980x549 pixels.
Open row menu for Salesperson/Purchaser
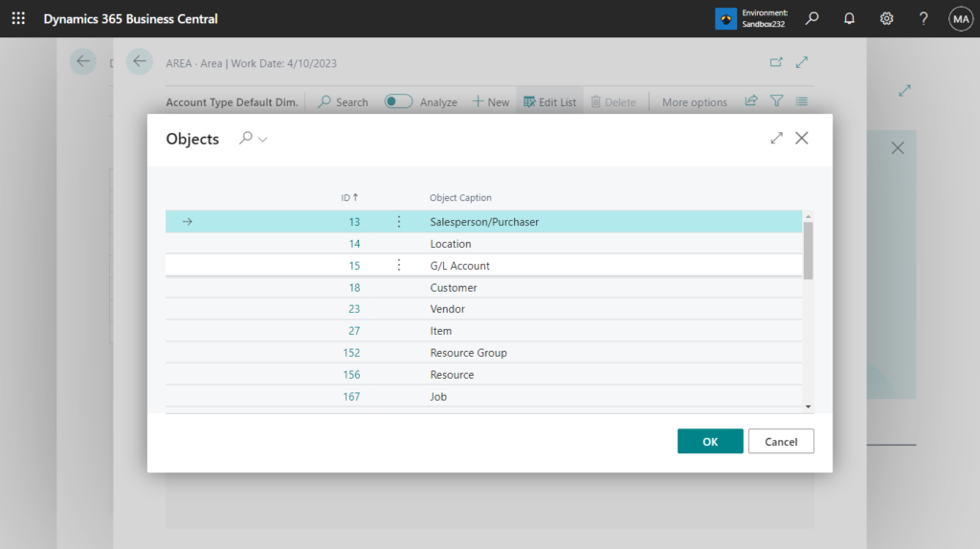click(399, 222)
